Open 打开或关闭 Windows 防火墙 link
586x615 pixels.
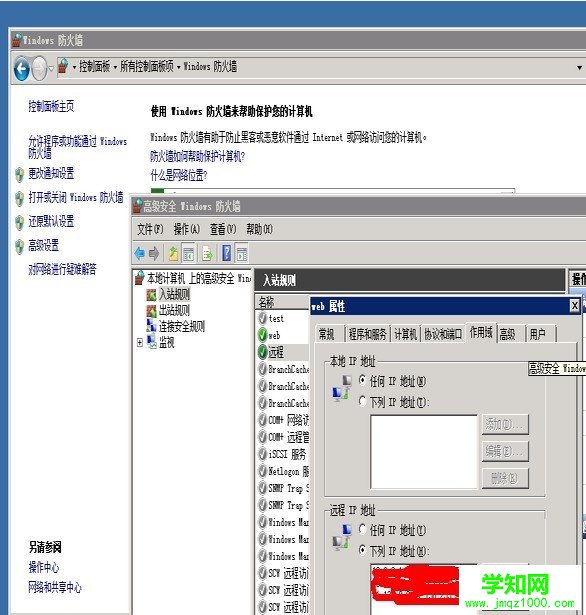pyautogui.click(x=76, y=197)
